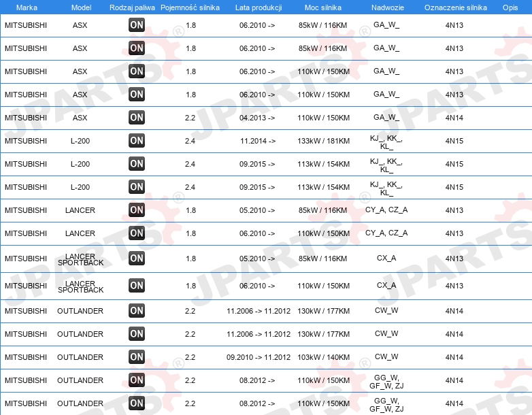532x415 pixels.
Task: Click LANCER SPORTBACK model in the 06.2010 row
Action: click(80, 286)
